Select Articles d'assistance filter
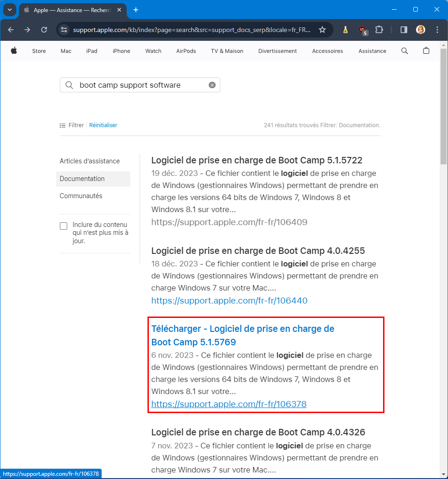This screenshot has height=479, width=448. (x=90, y=161)
